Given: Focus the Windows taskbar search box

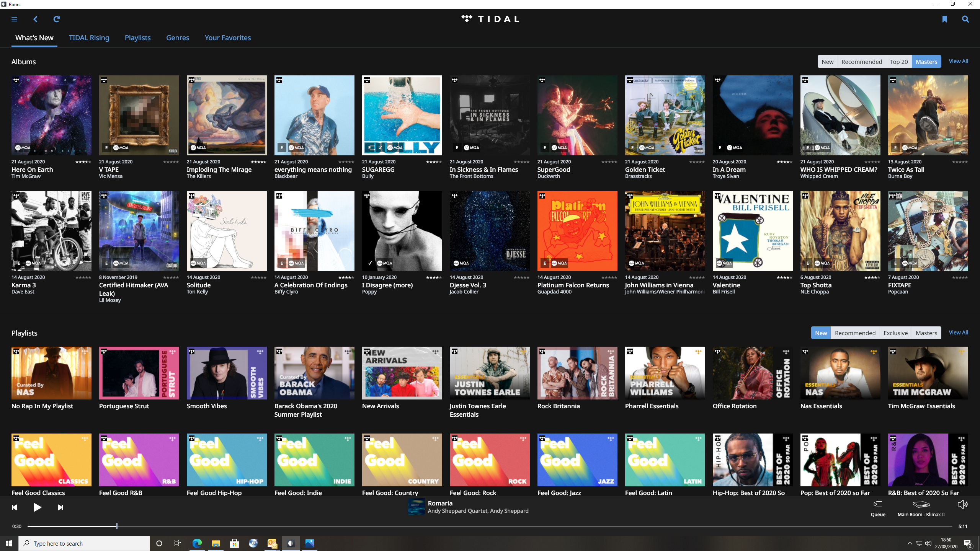Looking at the screenshot, I should [84, 543].
